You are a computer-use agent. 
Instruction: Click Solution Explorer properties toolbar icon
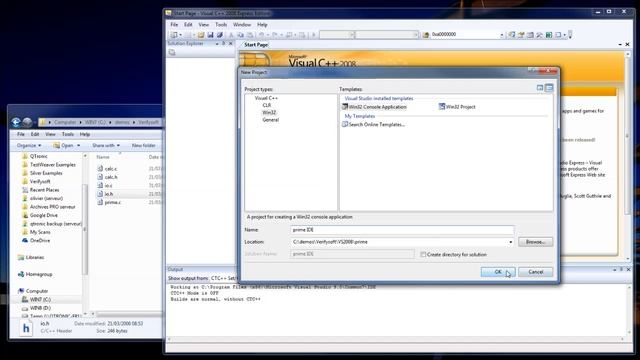pos(172,53)
